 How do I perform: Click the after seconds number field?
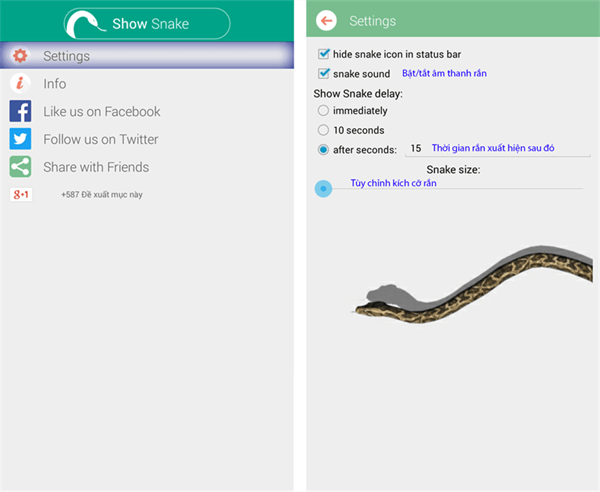point(497,148)
